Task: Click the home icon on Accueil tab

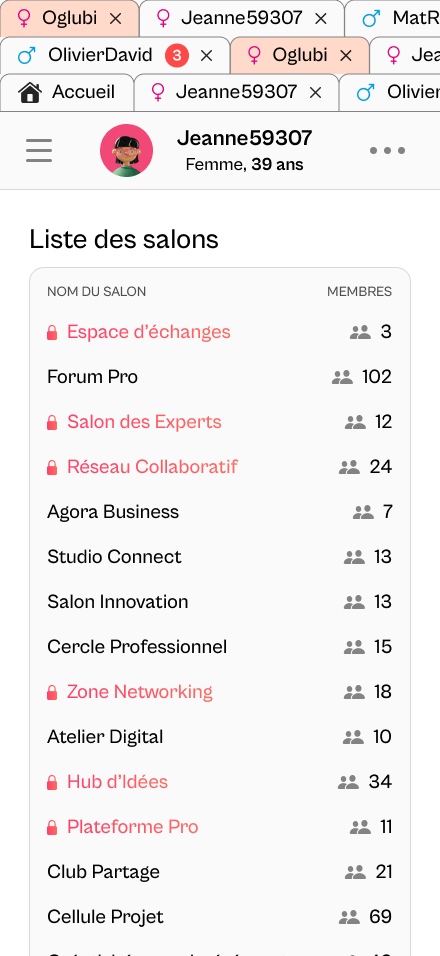Action: click(30, 92)
